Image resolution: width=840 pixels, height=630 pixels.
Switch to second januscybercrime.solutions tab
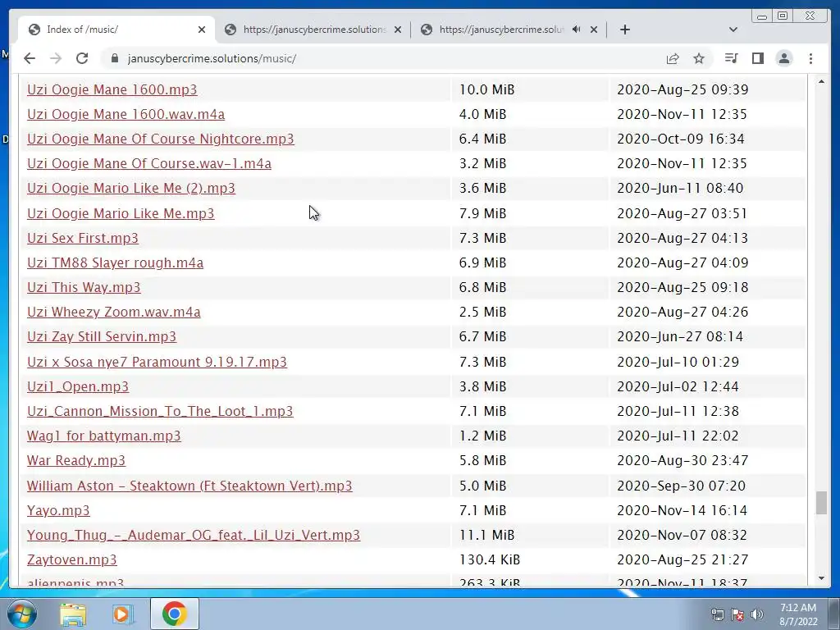(313, 30)
